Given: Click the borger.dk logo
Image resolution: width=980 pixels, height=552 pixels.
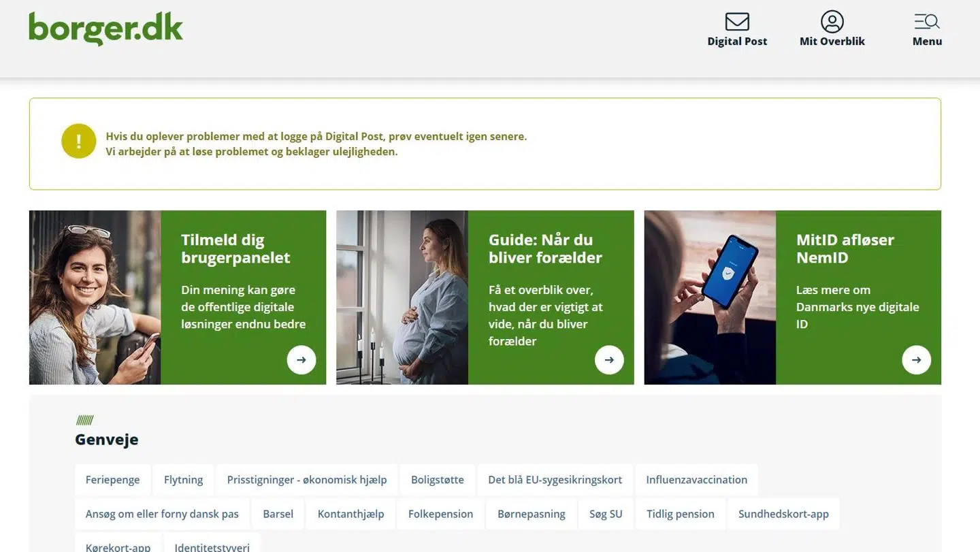Looking at the screenshot, I should [105, 29].
